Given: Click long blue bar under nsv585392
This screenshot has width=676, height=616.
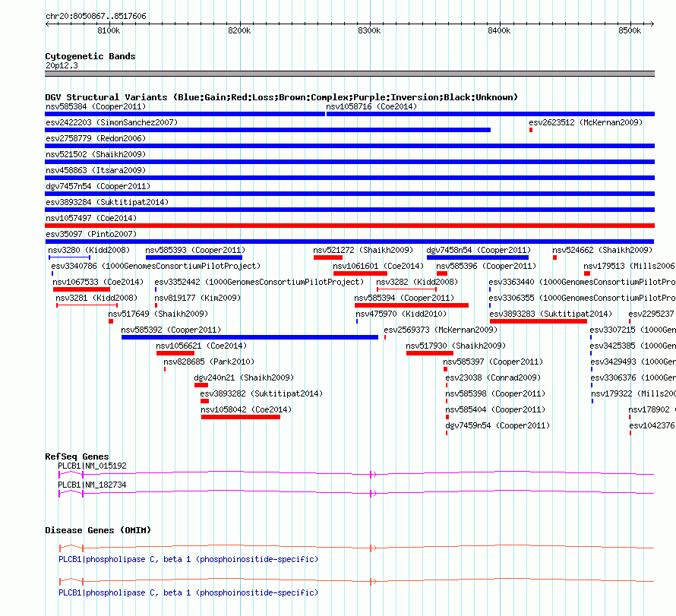Looking at the screenshot, I should [x=250, y=337].
